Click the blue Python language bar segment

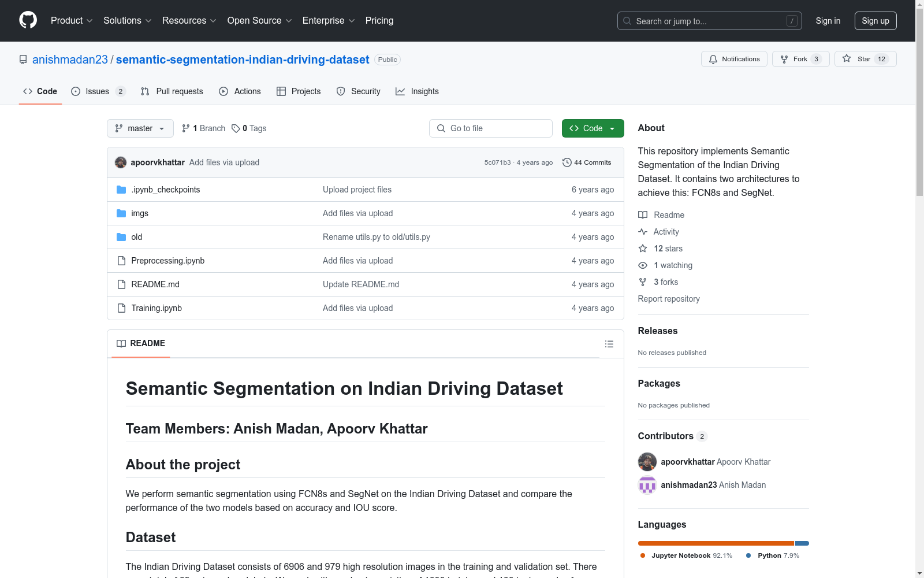802,543
